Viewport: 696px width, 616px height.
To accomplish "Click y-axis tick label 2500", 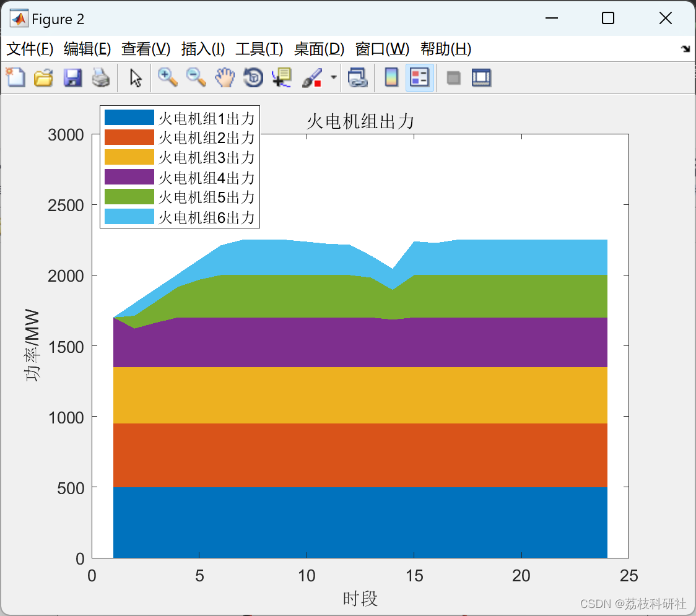I will point(66,205).
